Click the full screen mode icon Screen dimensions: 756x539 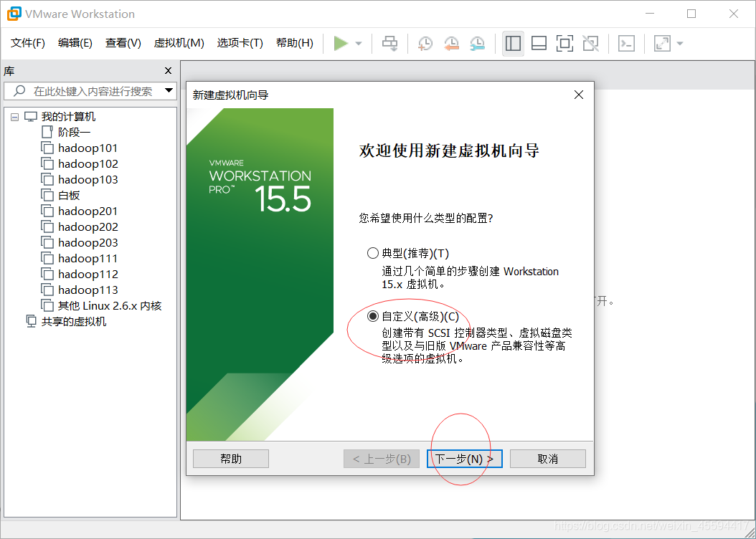pos(564,43)
